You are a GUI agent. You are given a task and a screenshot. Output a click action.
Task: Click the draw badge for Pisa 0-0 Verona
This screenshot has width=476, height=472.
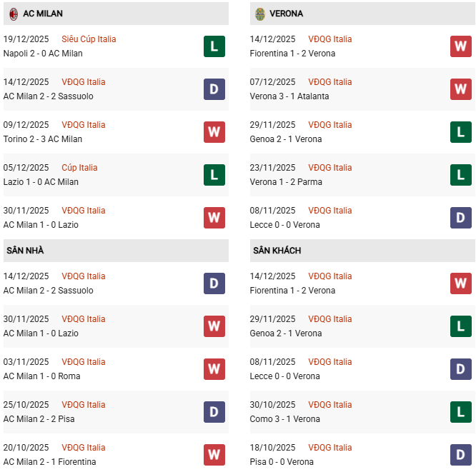461,455
